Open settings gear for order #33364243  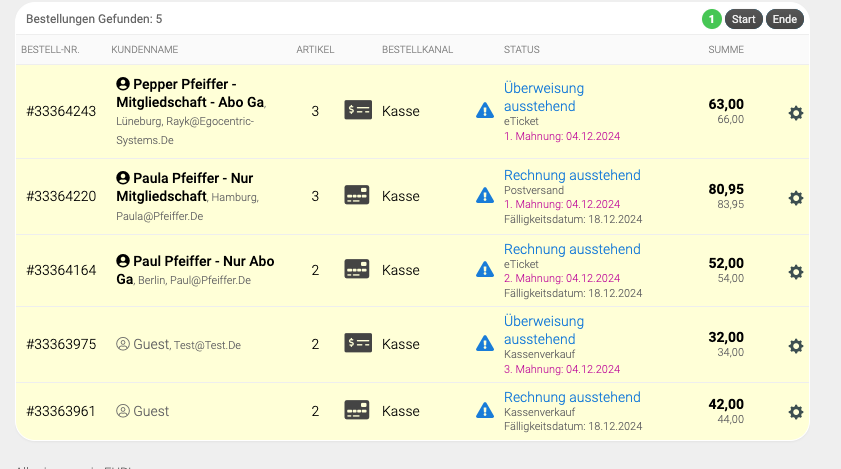coord(796,113)
